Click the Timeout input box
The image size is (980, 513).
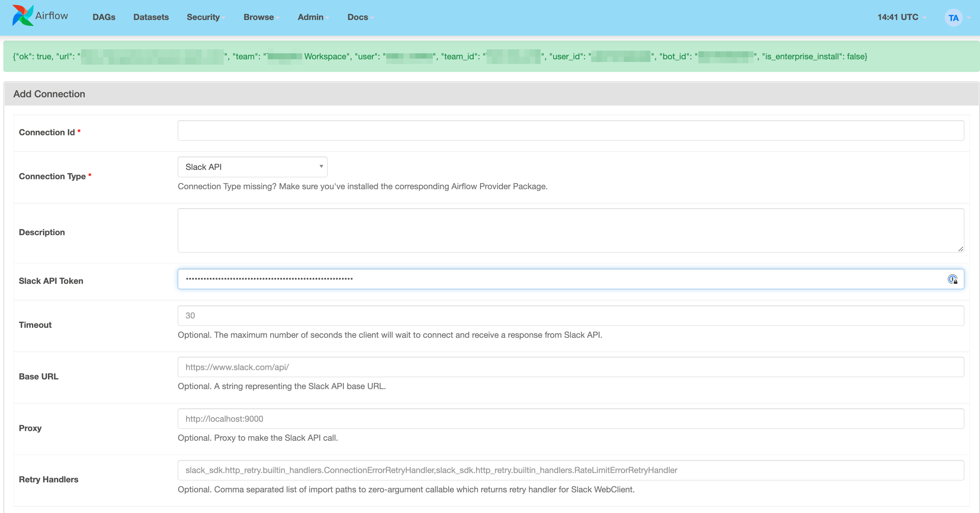tap(570, 315)
